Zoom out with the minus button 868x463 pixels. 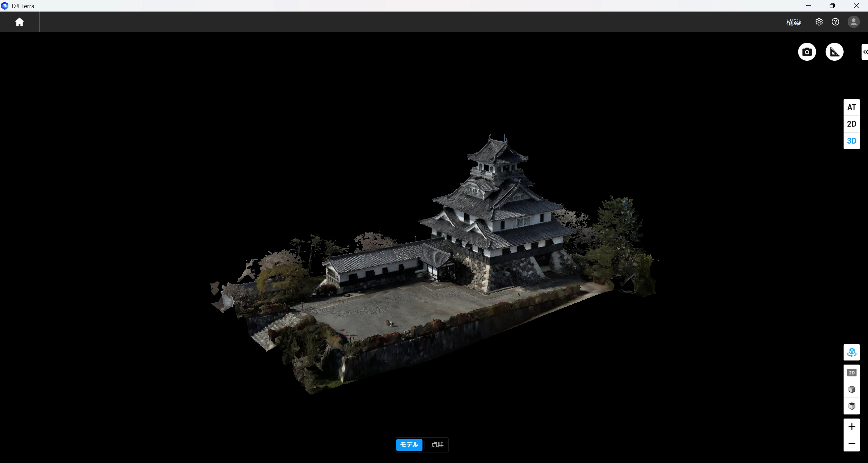pyautogui.click(x=851, y=443)
